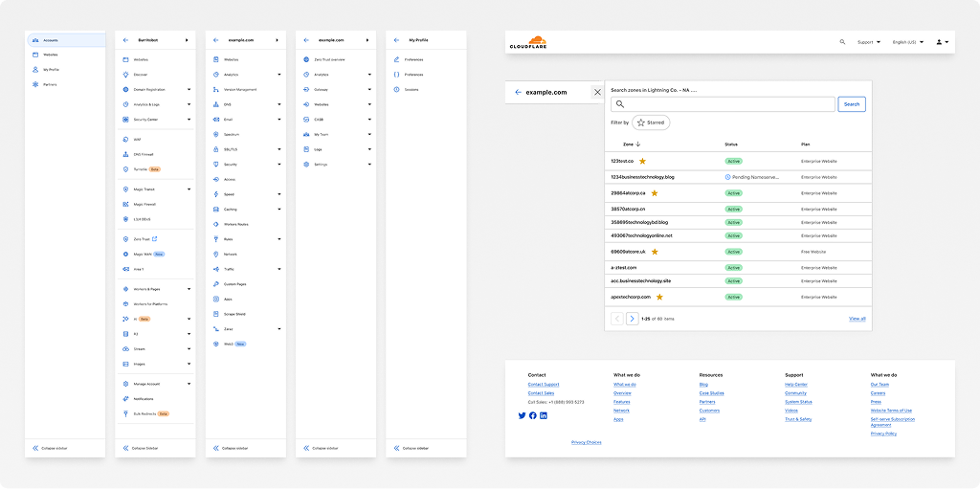Open the Facebook icon in the footer

click(x=532, y=416)
